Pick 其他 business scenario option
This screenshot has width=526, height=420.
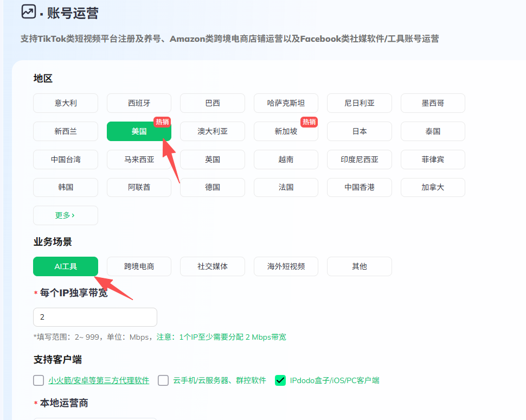click(360, 266)
